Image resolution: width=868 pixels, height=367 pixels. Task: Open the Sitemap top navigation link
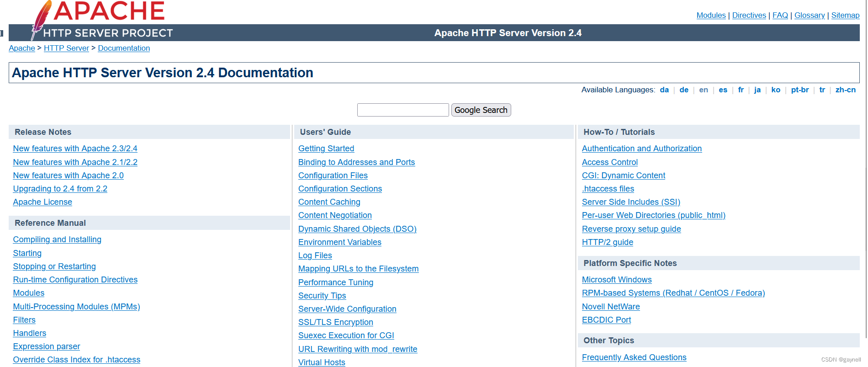[845, 15]
